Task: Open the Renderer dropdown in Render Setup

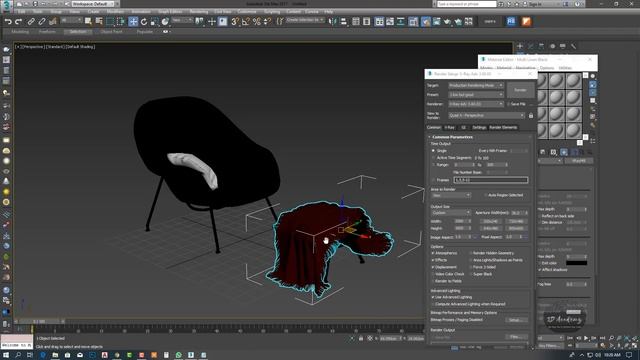Action: [x=476, y=104]
